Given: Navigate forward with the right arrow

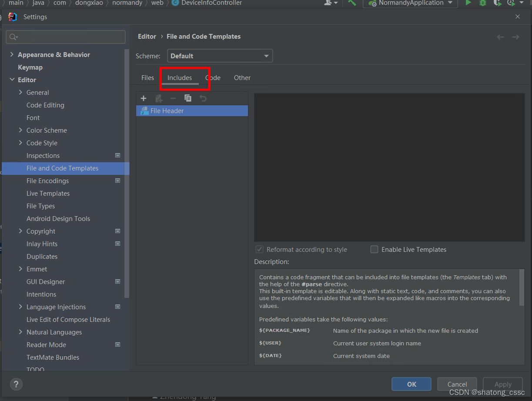Looking at the screenshot, I should [515, 37].
